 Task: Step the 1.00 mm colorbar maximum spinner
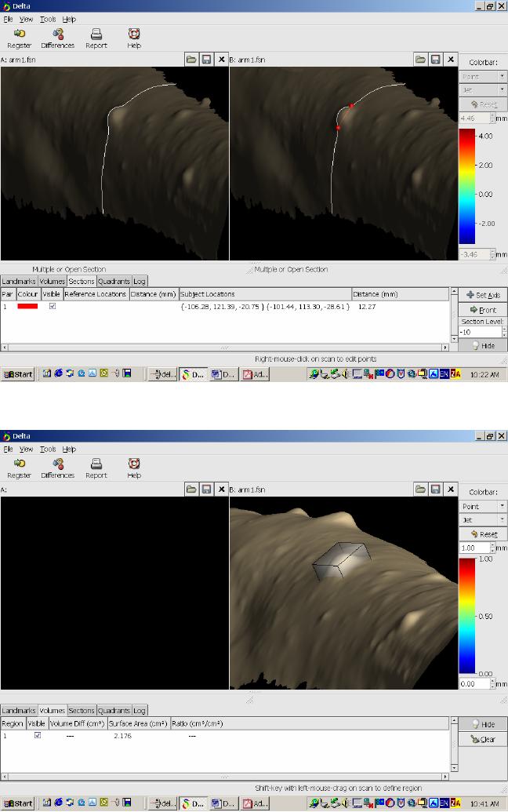pos(492,548)
